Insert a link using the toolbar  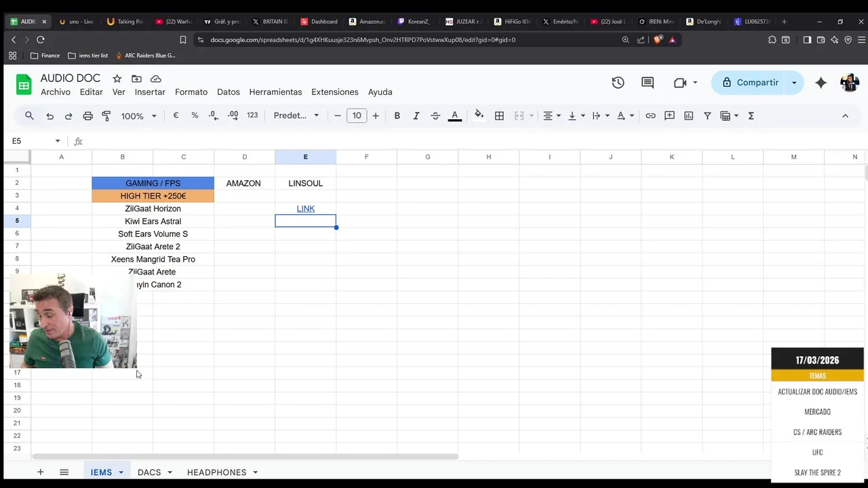tap(650, 116)
